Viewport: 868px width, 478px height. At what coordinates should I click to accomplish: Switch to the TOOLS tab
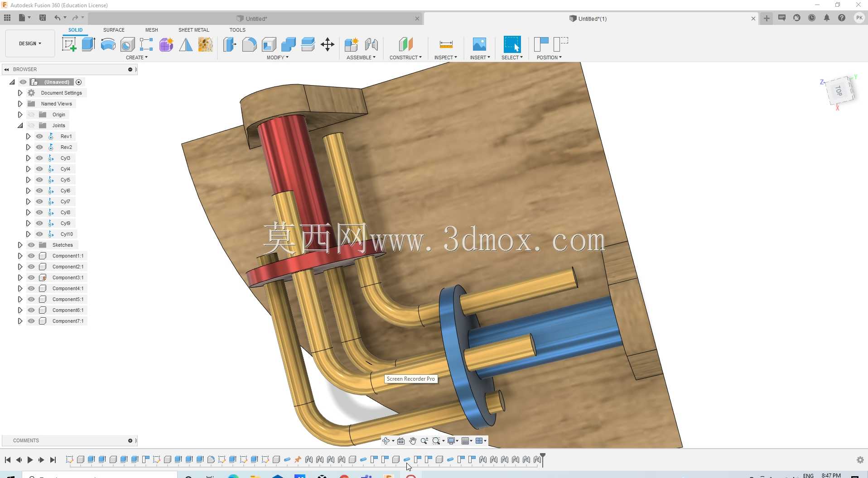pos(237,30)
